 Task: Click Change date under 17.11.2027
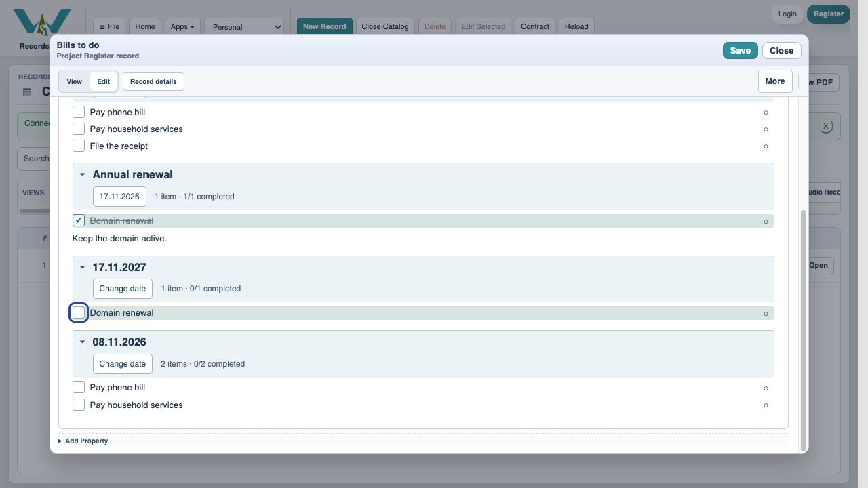tap(123, 289)
